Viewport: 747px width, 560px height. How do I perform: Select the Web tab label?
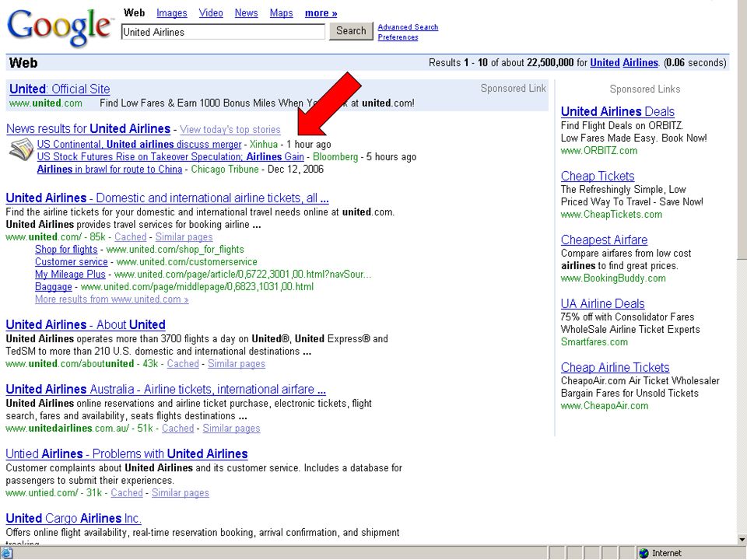[134, 13]
